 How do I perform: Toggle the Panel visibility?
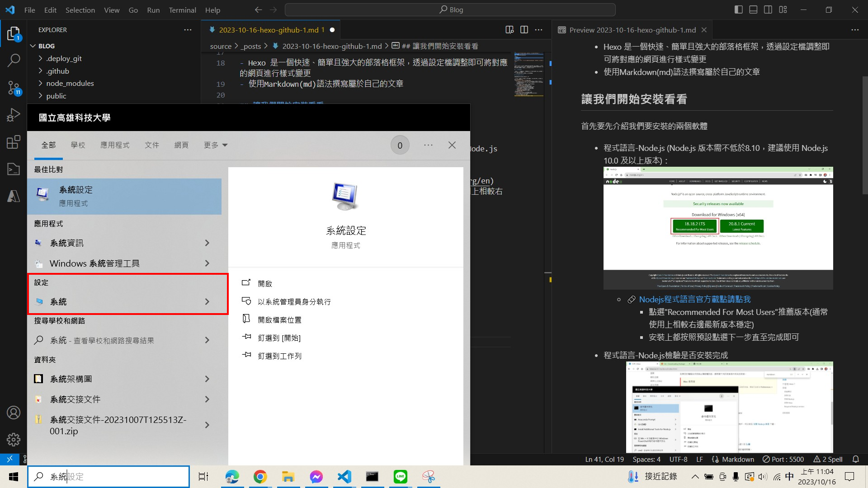tap(753, 9)
